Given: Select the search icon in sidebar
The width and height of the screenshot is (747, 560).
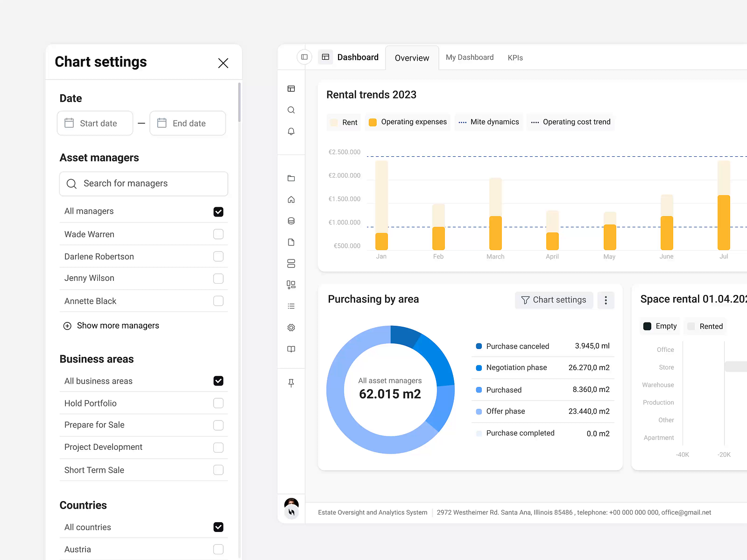Looking at the screenshot, I should (x=291, y=110).
